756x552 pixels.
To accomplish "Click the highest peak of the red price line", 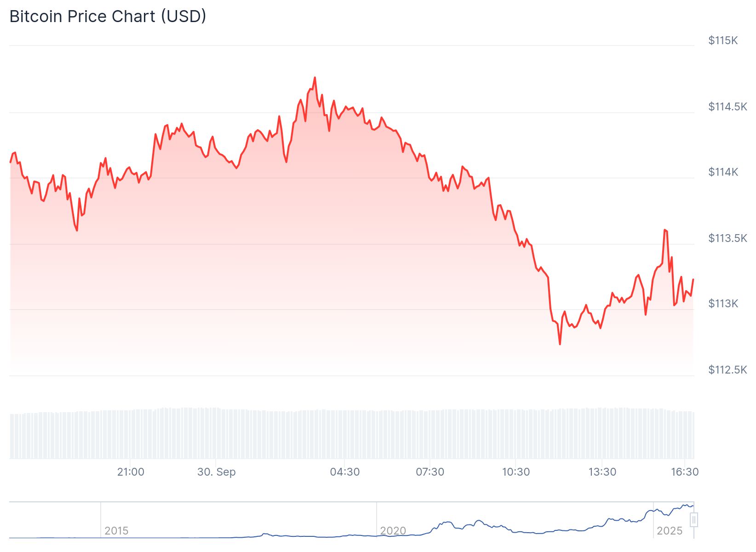I will [315, 77].
